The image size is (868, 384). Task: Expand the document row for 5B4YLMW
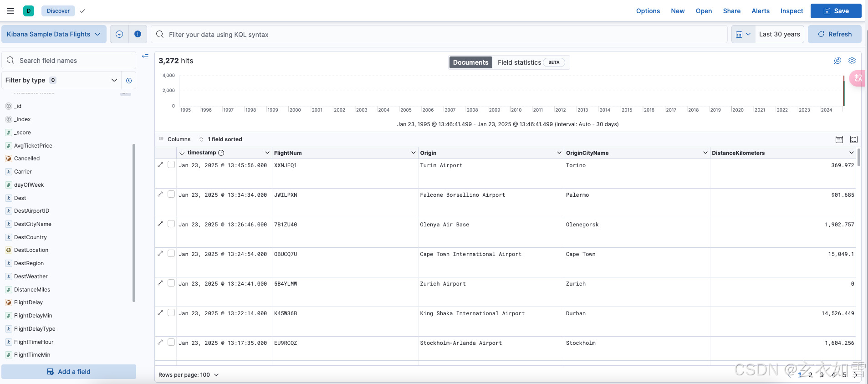point(160,283)
